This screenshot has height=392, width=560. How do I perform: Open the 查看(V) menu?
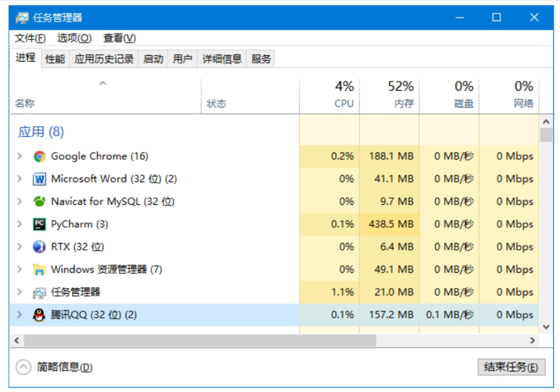(119, 38)
